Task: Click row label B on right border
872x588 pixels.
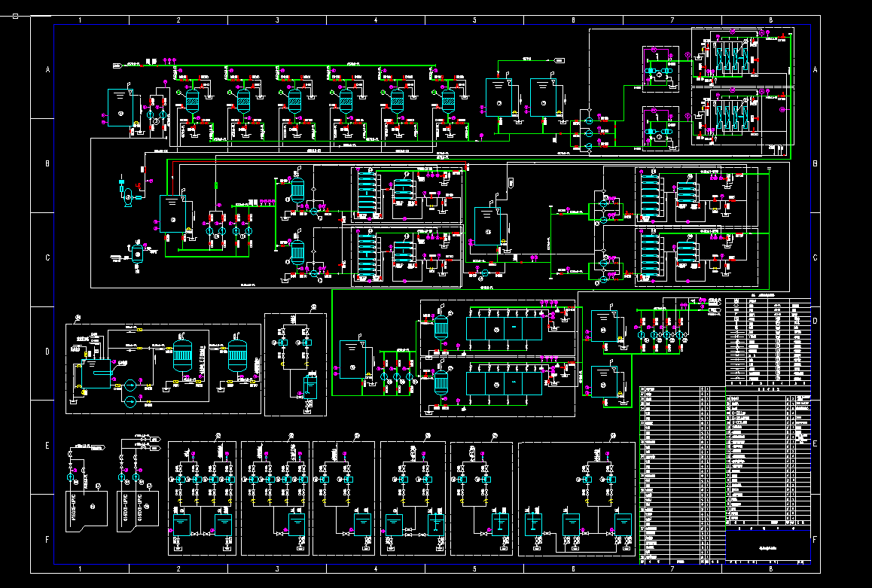Action: click(816, 163)
